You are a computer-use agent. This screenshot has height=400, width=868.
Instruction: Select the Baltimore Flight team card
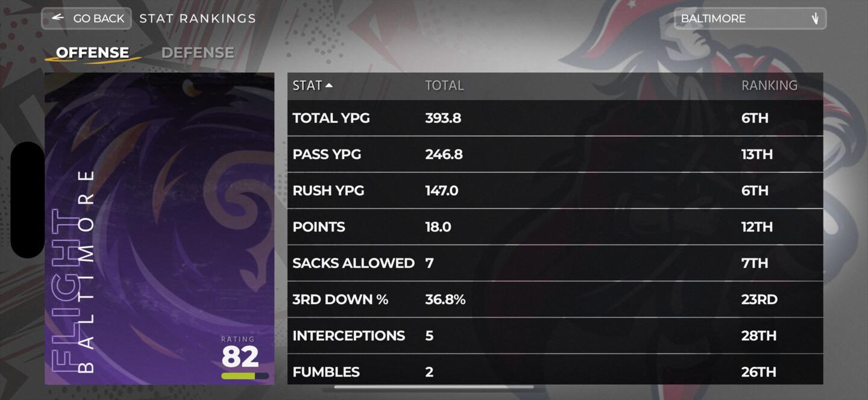tap(159, 229)
